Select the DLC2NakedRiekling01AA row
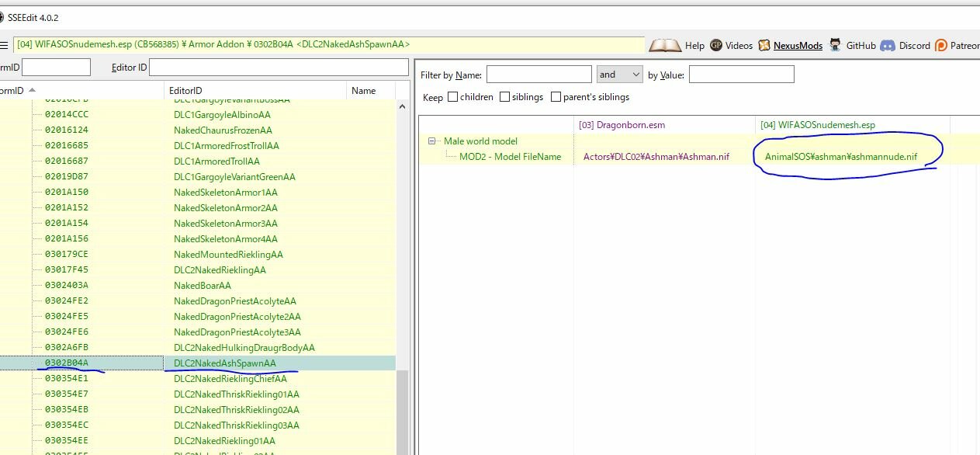980x455 pixels. pos(198,441)
